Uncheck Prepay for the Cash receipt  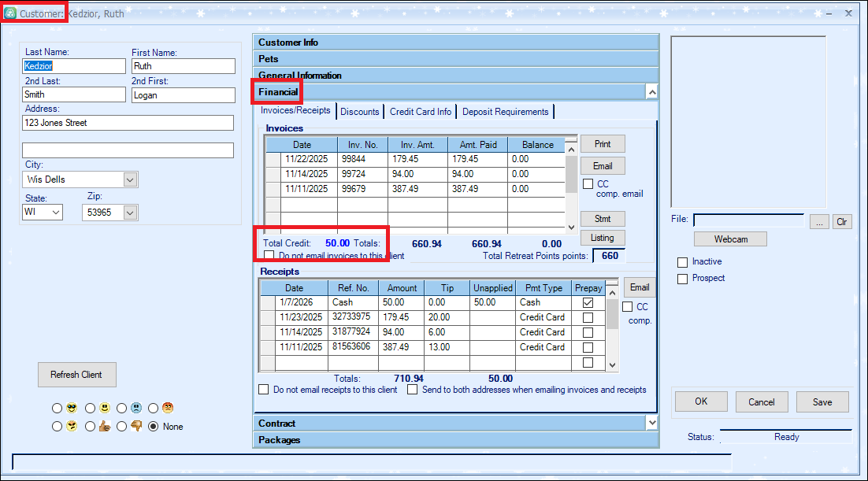[x=588, y=302]
